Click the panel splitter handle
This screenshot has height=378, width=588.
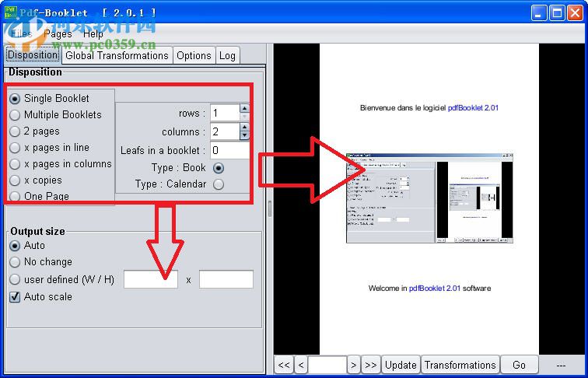click(270, 209)
